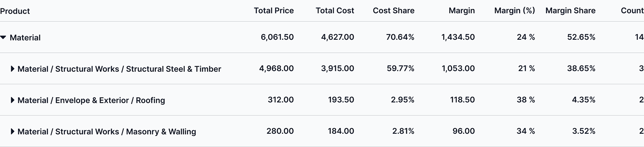Viewport: 644px width, 147px height.
Task: Sort by Margin (%) column header
Action: pyautogui.click(x=515, y=11)
